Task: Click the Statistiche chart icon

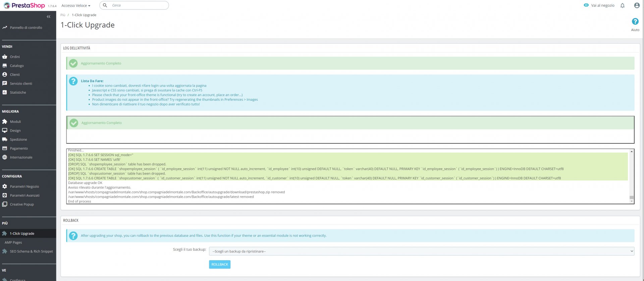Action: point(5,92)
